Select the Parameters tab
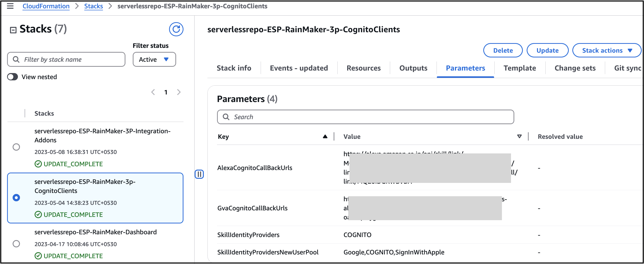Image resolution: width=644 pixels, height=264 pixels. pyautogui.click(x=466, y=68)
